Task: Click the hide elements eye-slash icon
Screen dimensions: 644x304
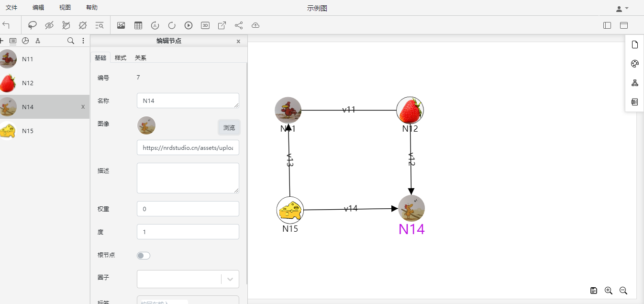Action: pos(49,25)
